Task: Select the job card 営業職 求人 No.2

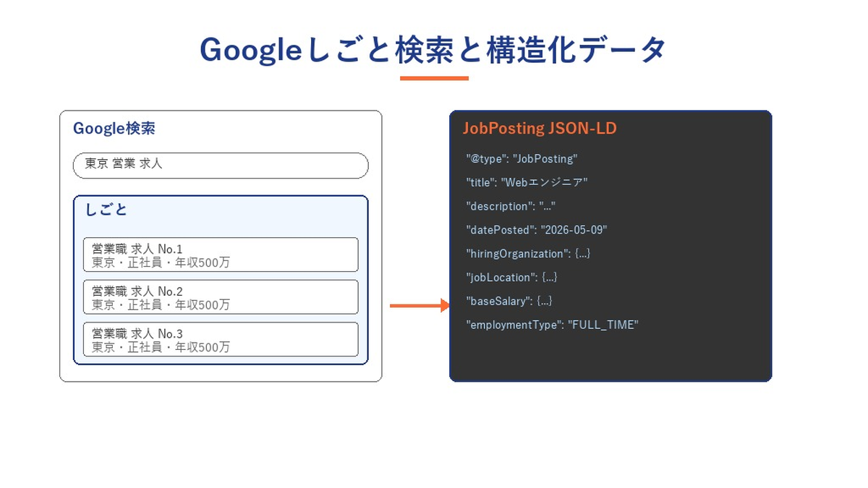Action: pos(221,297)
